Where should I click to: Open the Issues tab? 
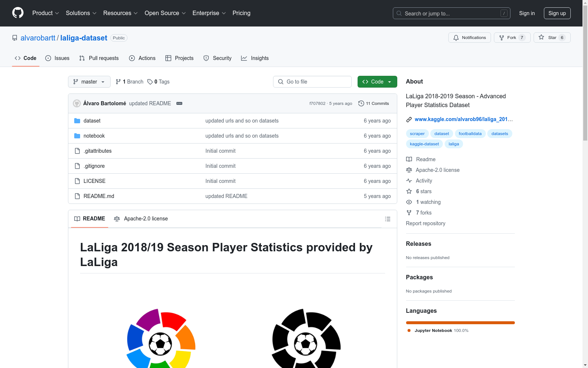(x=57, y=58)
